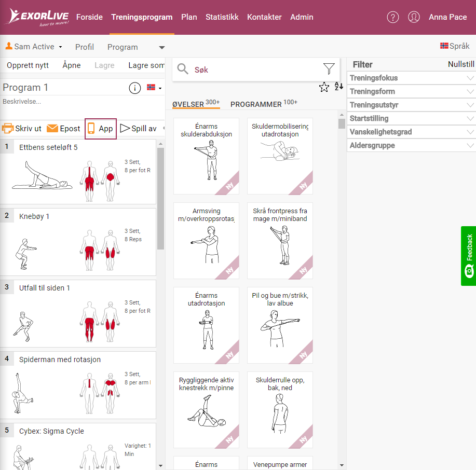
Task: Click muscle diagram for Spiderman med rotasjon
Action: (100, 393)
